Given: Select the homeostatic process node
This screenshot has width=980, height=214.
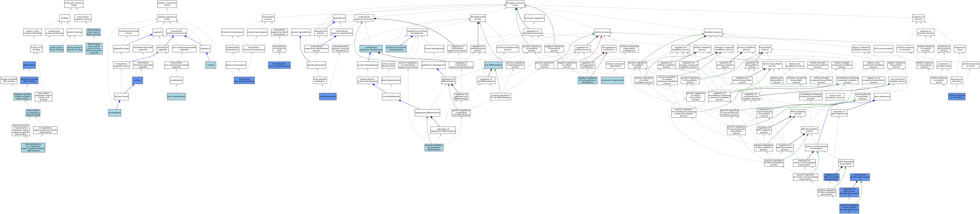Looking at the screenshot, I should tap(268, 18).
